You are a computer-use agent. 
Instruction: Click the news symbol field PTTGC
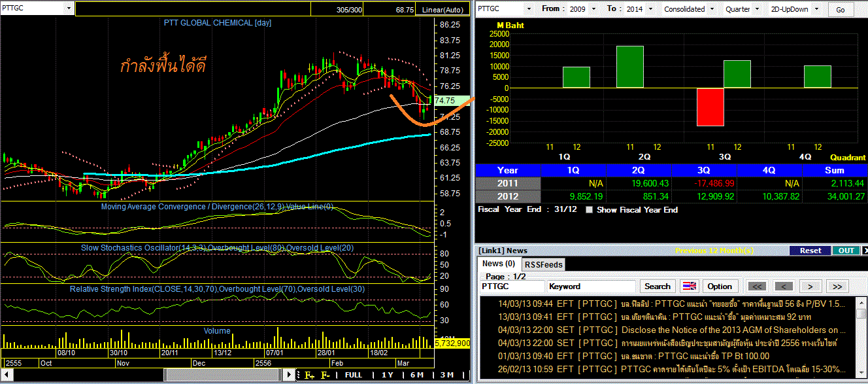coord(512,287)
